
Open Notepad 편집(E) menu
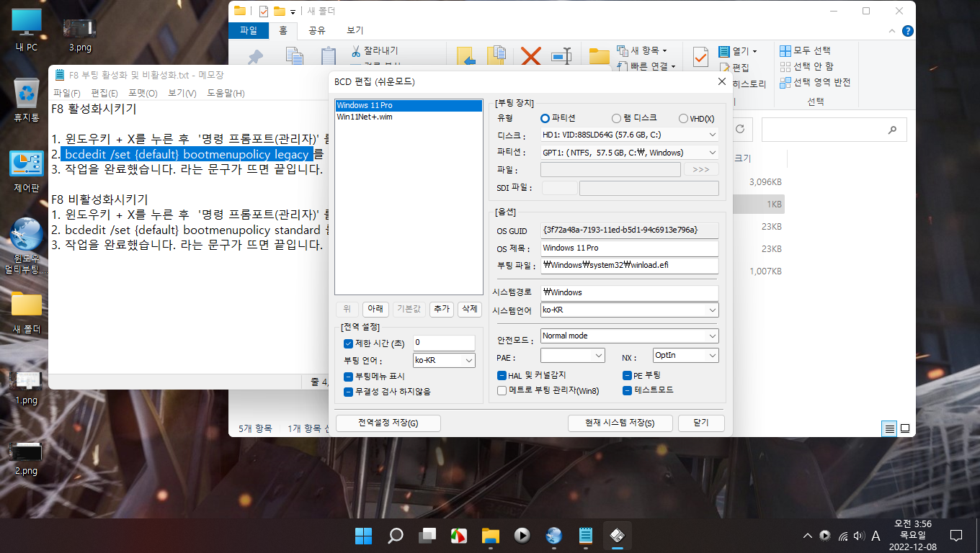[104, 94]
